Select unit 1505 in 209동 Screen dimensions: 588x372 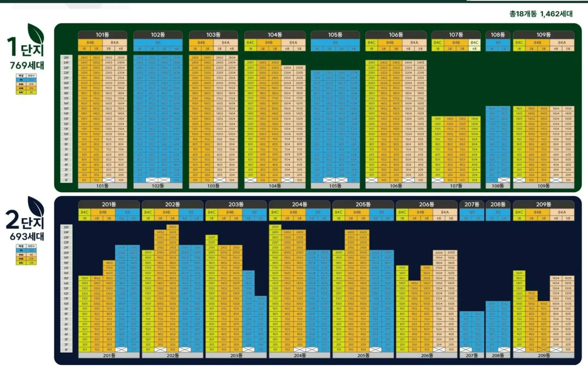568,278
